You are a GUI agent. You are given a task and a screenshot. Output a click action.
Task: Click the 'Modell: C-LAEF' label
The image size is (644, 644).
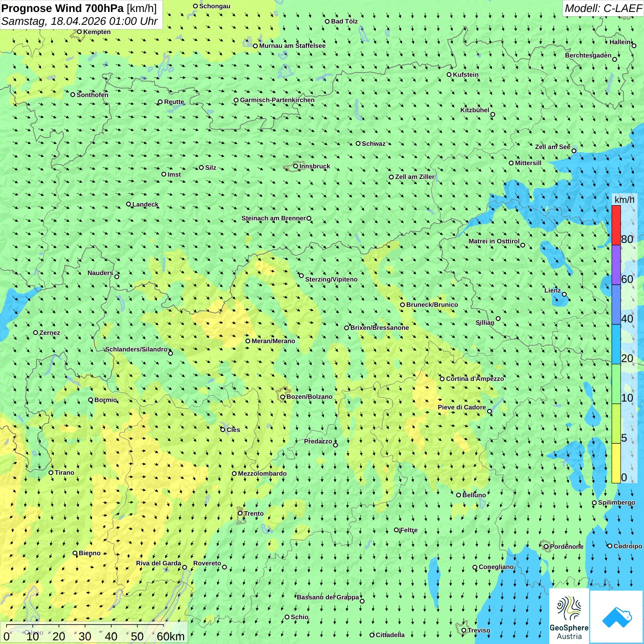[603, 8]
